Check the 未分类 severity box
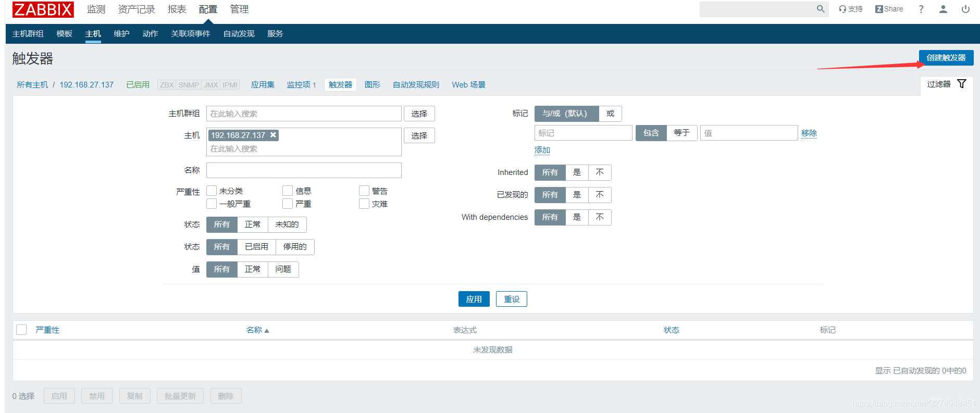980x413 pixels. click(212, 191)
